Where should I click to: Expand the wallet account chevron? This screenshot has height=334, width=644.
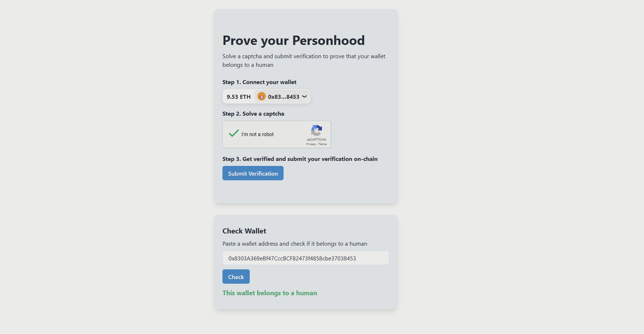pyautogui.click(x=304, y=97)
